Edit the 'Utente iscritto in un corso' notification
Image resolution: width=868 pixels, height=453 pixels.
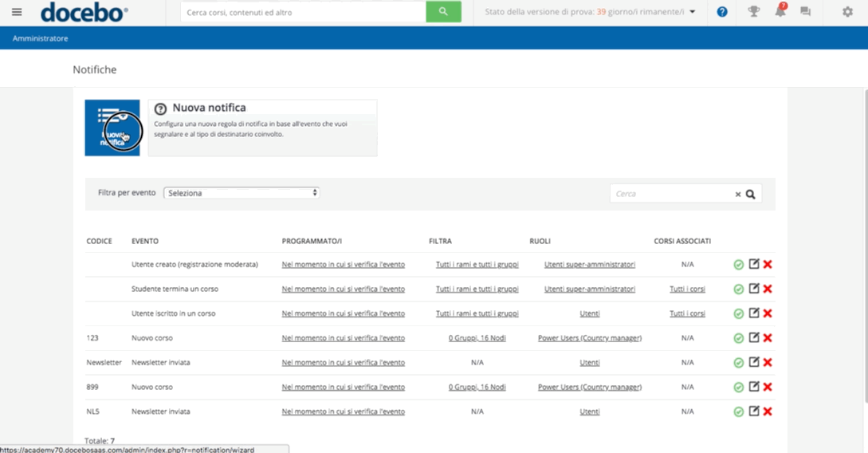(753, 313)
